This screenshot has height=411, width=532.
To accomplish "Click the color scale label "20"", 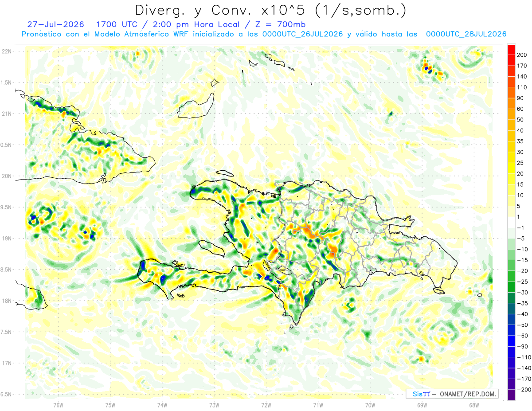I will (x=520, y=174).
